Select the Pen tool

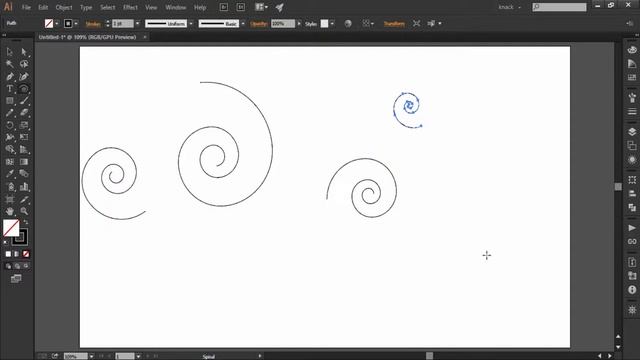click(x=9, y=76)
